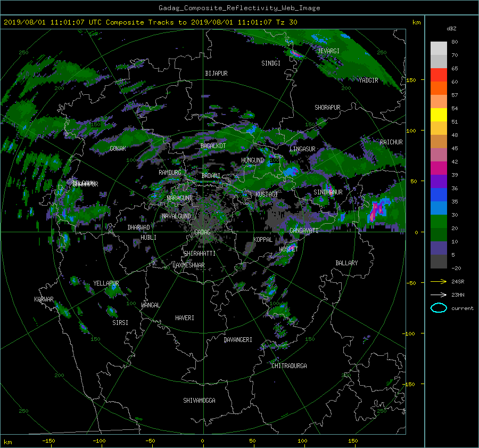Click the '23MN' legend label text
The width and height of the screenshot is (479, 448).
click(x=458, y=295)
